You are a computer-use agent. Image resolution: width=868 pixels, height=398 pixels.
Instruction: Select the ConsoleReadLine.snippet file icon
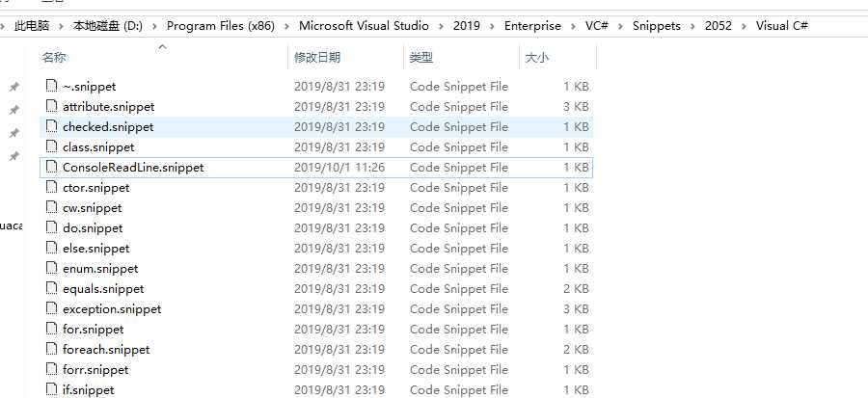click(x=51, y=167)
